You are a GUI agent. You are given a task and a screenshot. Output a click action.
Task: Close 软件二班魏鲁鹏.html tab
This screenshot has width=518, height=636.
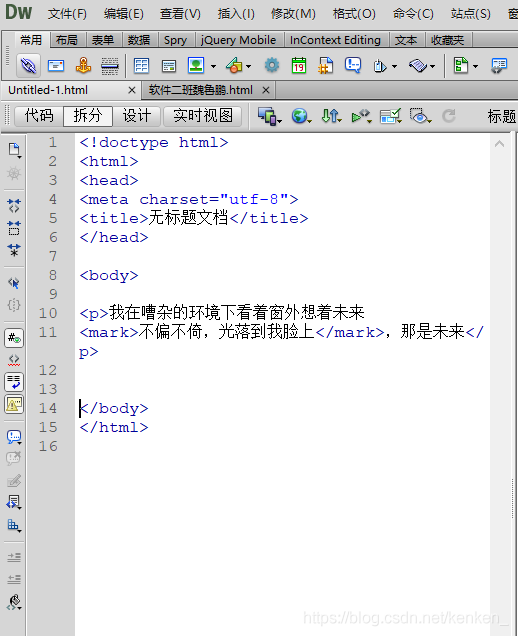click(x=266, y=90)
